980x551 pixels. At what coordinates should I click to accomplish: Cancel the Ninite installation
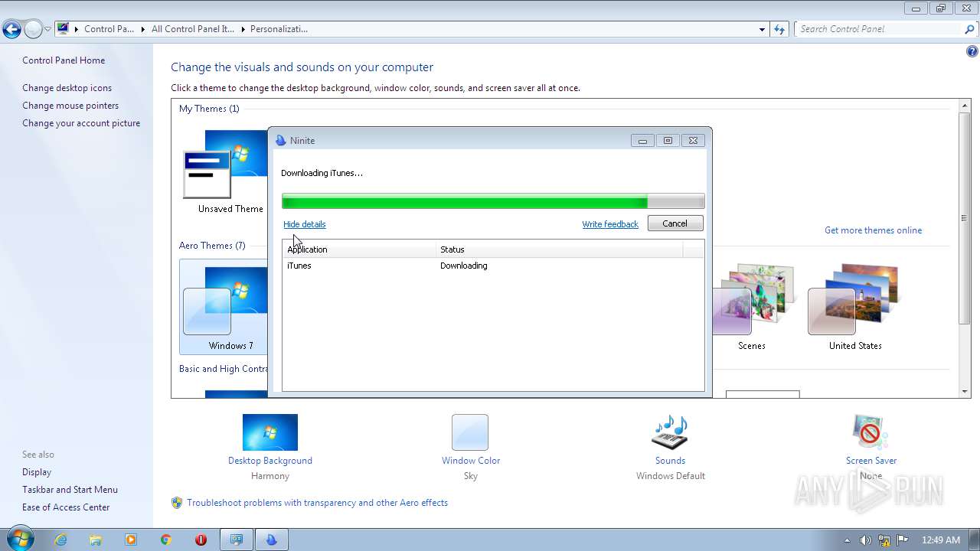coord(675,223)
